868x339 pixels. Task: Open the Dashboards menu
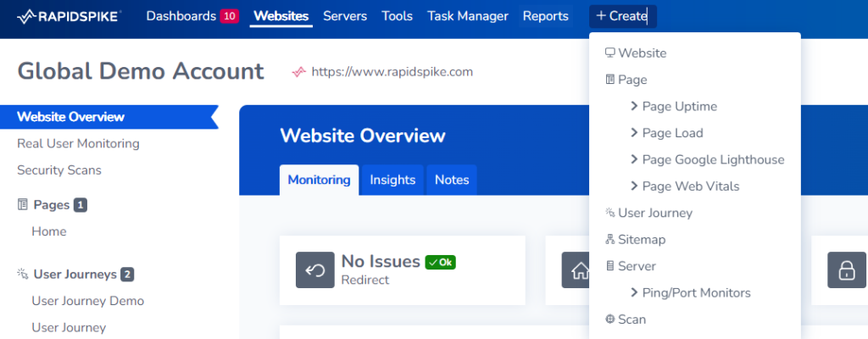(181, 16)
